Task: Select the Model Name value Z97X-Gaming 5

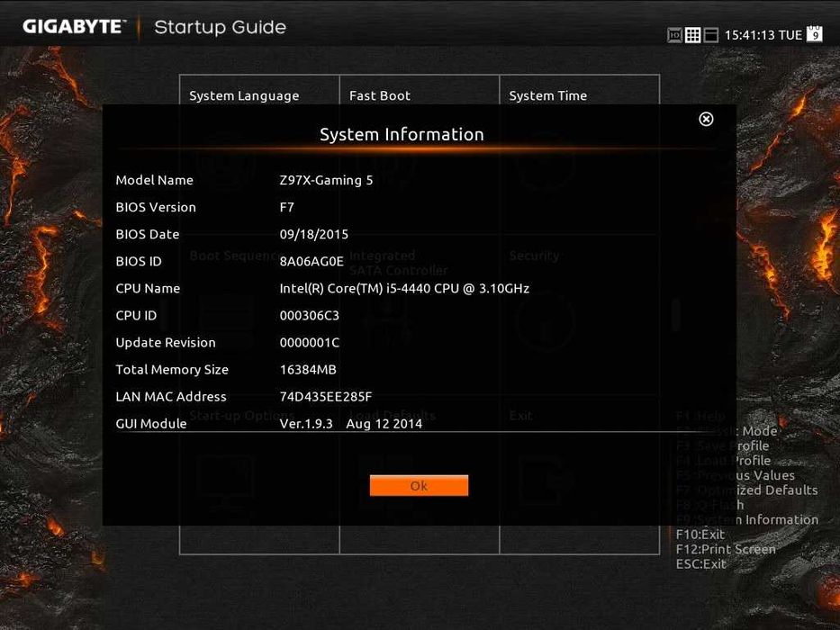Action: (326, 181)
